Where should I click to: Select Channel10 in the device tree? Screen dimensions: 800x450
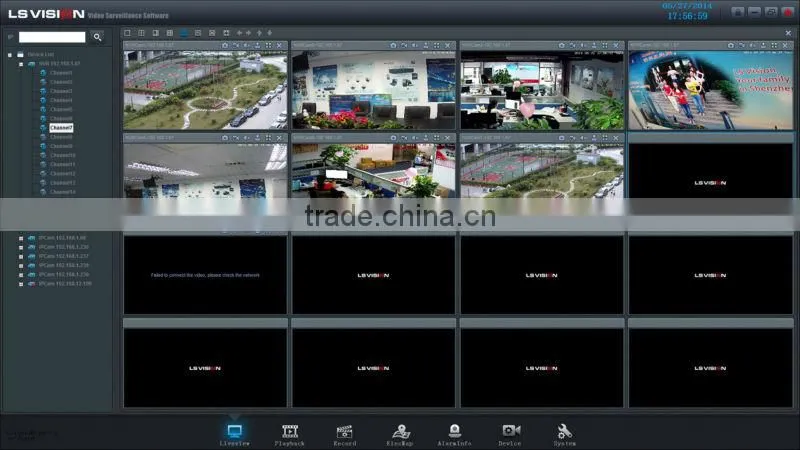[63, 155]
